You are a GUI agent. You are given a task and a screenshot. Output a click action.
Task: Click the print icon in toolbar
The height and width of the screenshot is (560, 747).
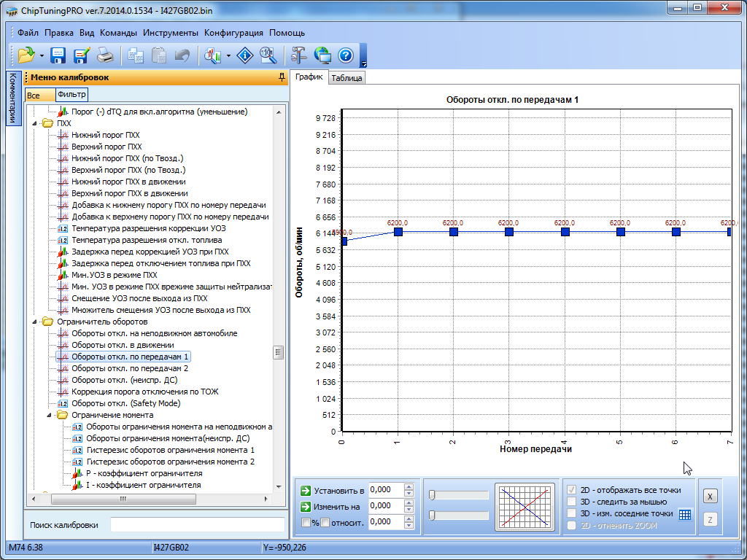click(x=105, y=55)
